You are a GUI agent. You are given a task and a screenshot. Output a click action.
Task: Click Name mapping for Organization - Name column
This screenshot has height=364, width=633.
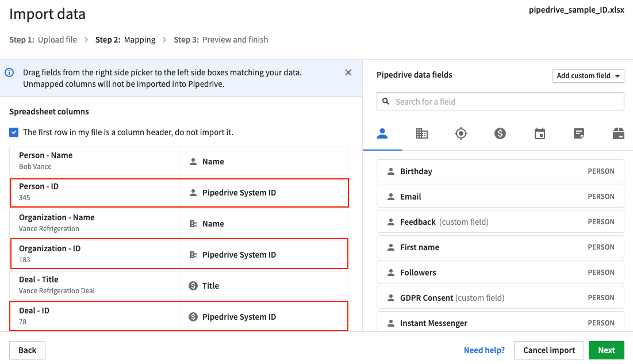click(x=264, y=224)
